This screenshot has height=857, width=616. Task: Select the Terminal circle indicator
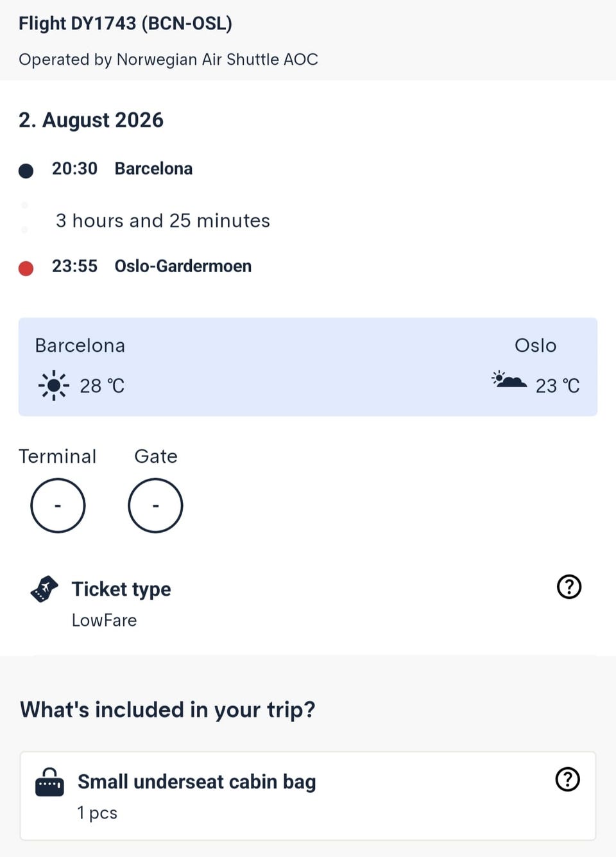[x=58, y=506]
